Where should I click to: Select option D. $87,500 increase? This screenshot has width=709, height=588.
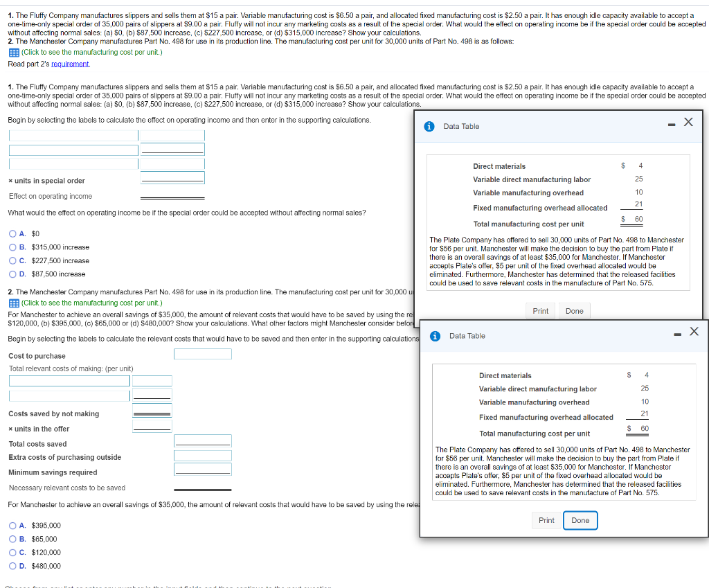[x=12, y=274]
